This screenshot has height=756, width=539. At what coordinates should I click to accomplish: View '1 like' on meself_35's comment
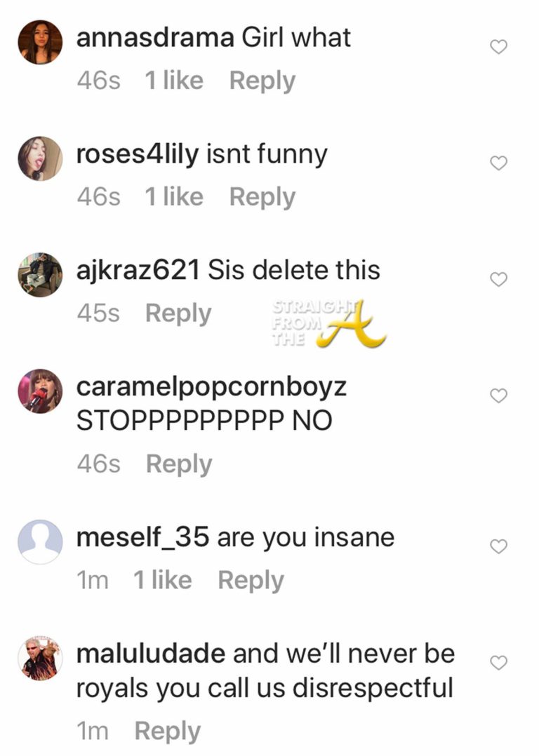pyautogui.click(x=161, y=580)
